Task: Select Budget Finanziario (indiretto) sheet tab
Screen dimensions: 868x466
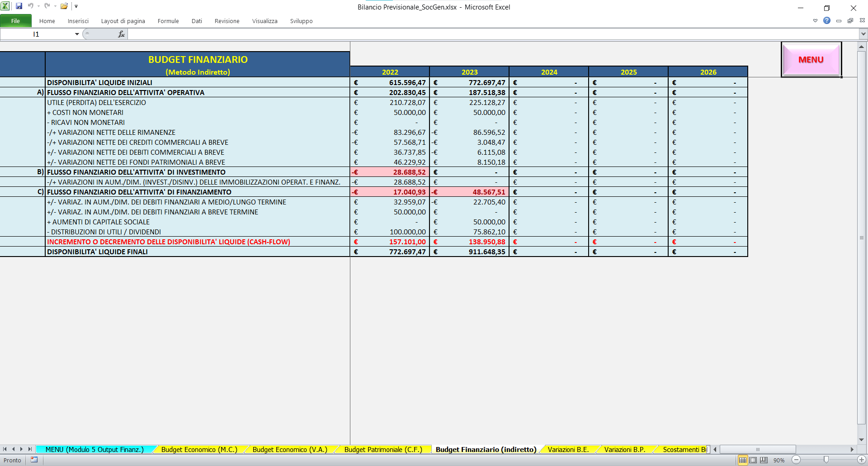Action: click(x=486, y=449)
